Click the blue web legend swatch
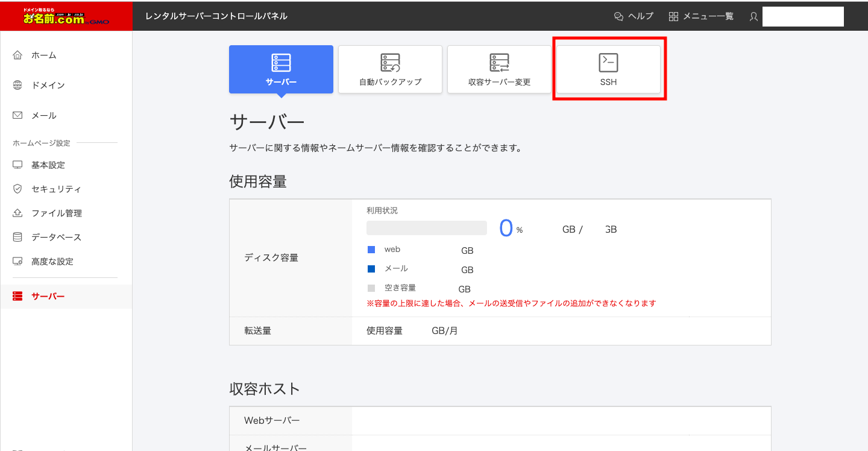The image size is (868, 451). click(371, 250)
